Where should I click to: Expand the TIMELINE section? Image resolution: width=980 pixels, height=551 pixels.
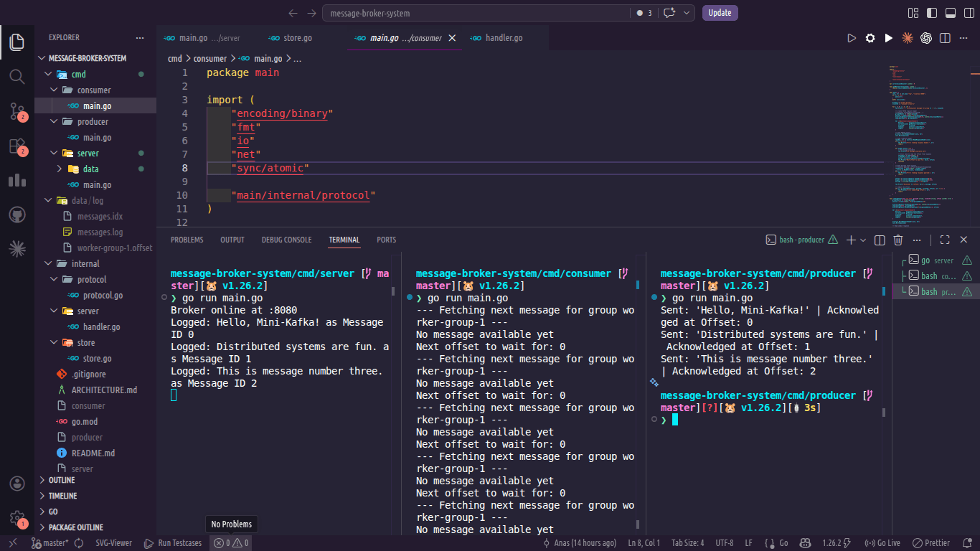coord(95,496)
